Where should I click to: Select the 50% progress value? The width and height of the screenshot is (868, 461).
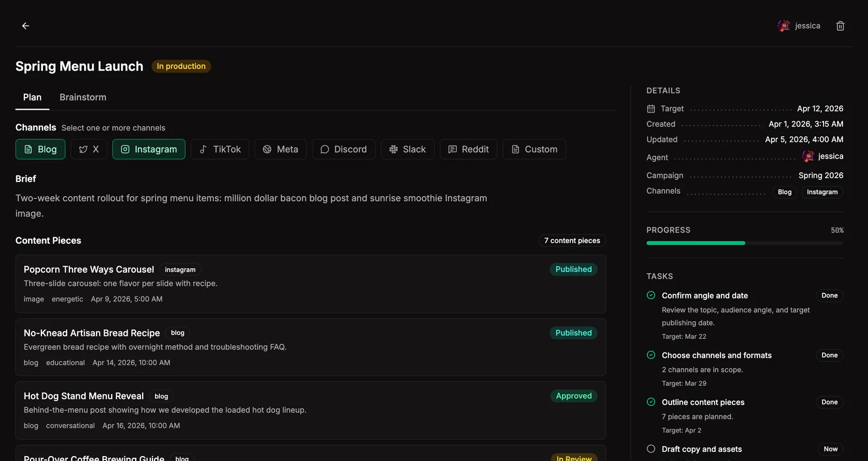(x=837, y=230)
